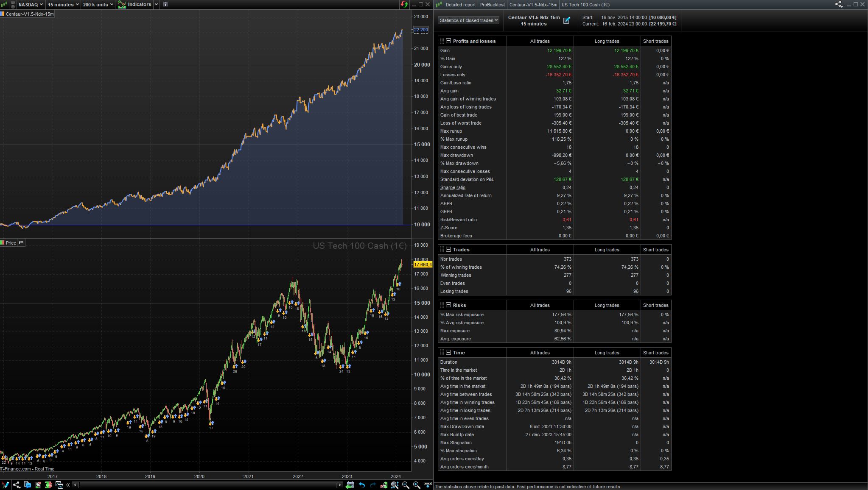This screenshot has width=868, height=490.
Task: Zoom out of the chart
Action: (x=406, y=485)
